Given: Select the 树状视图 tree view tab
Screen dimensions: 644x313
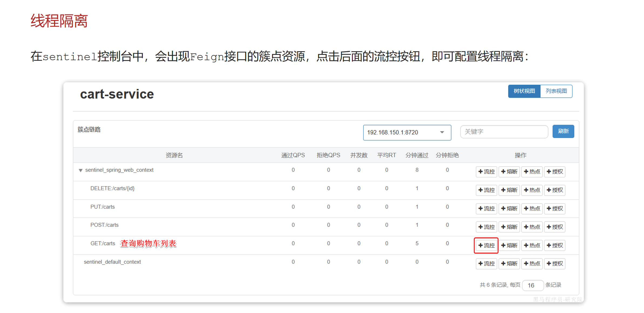Looking at the screenshot, I should 524,91.
